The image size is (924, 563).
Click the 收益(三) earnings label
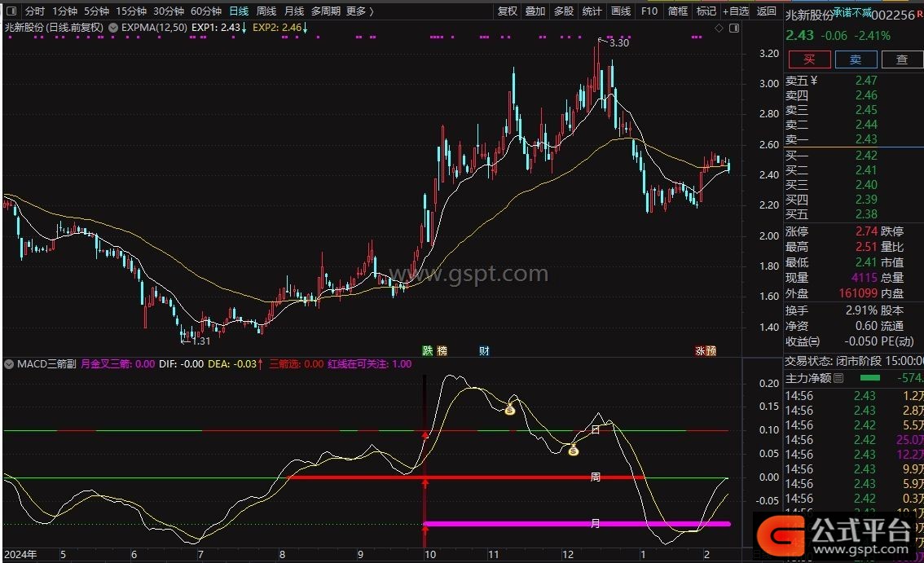803,341
